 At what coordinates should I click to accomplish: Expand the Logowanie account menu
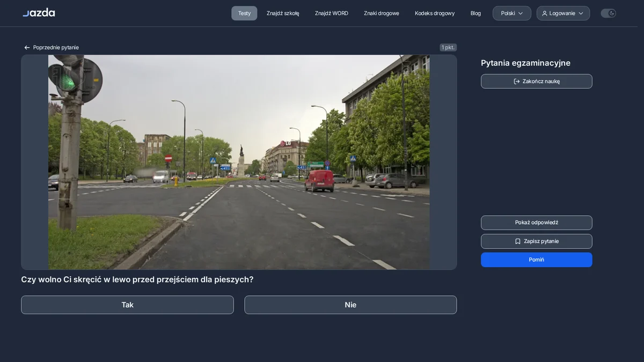[x=563, y=13]
